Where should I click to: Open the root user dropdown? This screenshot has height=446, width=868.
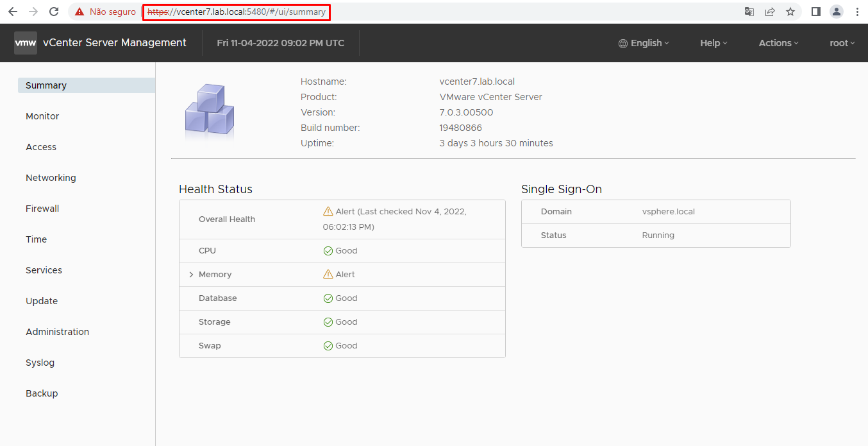click(842, 43)
